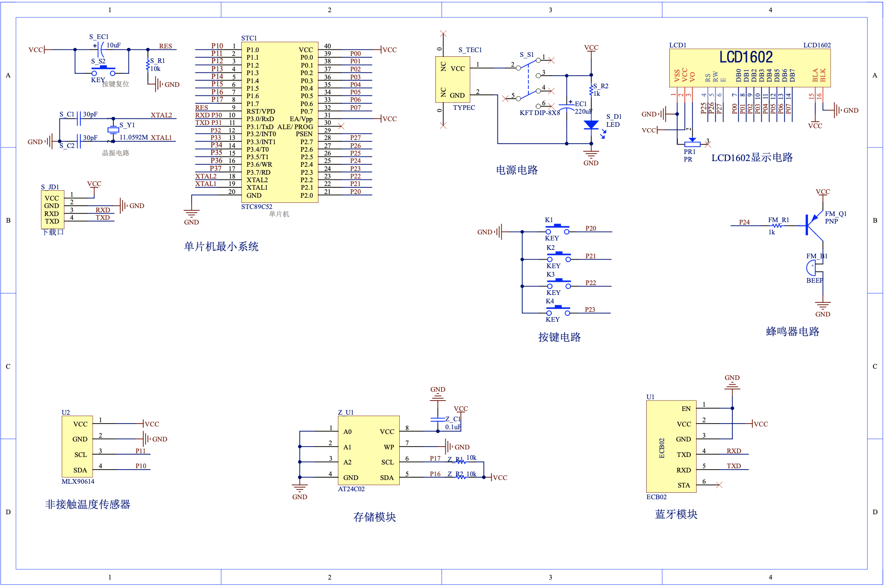Click the unconnected cross on ECB02 STA pin

click(719, 485)
